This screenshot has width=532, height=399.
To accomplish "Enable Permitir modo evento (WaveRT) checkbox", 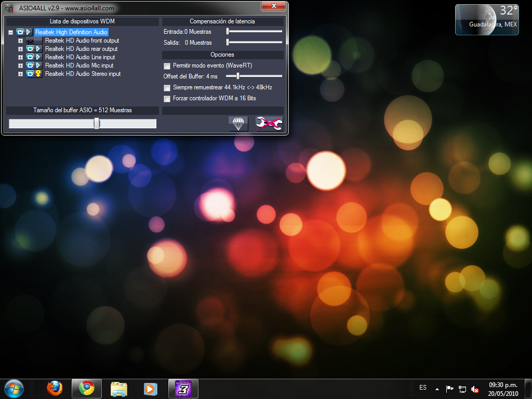I will (167, 66).
